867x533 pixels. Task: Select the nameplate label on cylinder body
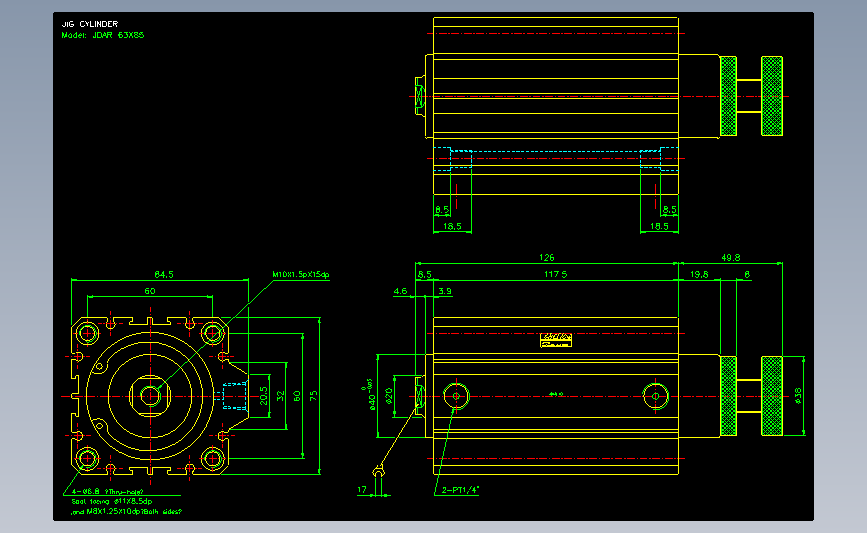[556, 340]
